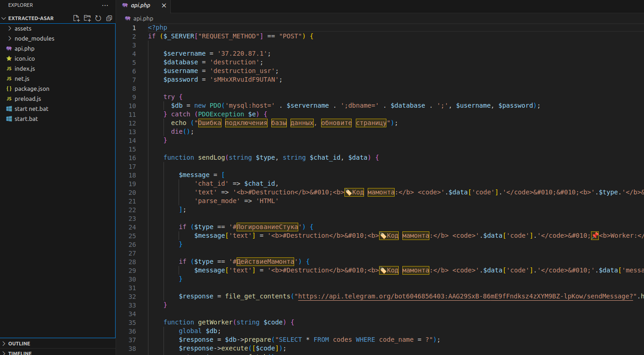Open start.bat file
Viewport: 644px width, 355px height.
[x=58, y=119]
